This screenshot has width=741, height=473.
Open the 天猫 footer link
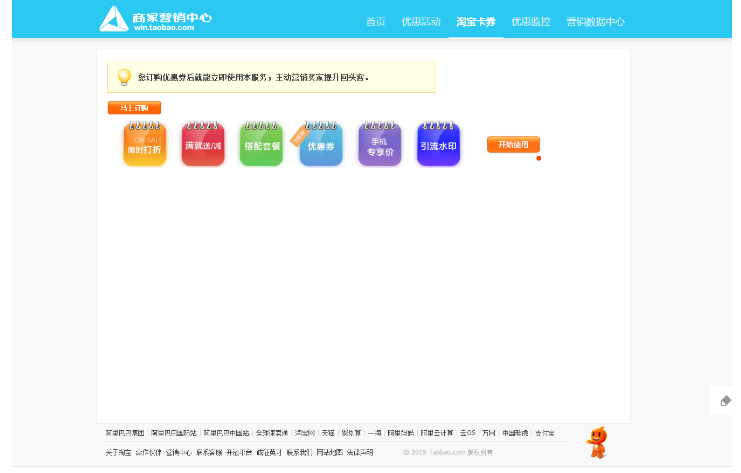328,433
